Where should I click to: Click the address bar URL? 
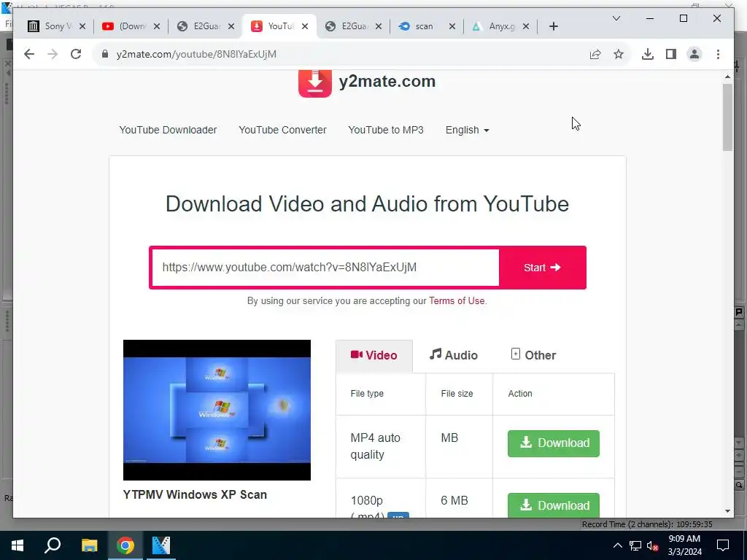pyautogui.click(x=196, y=54)
